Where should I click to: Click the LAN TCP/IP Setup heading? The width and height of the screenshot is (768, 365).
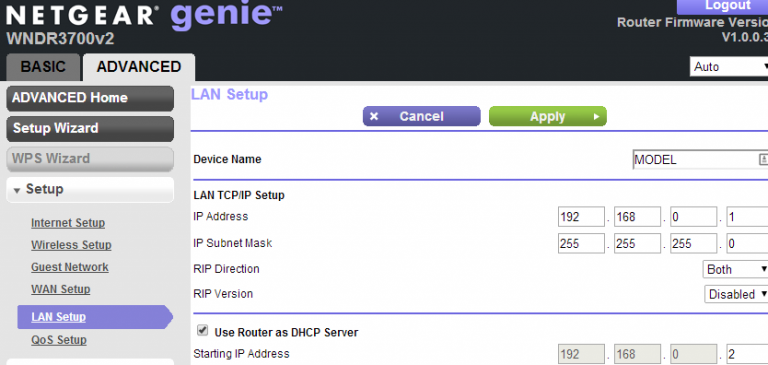click(x=239, y=195)
